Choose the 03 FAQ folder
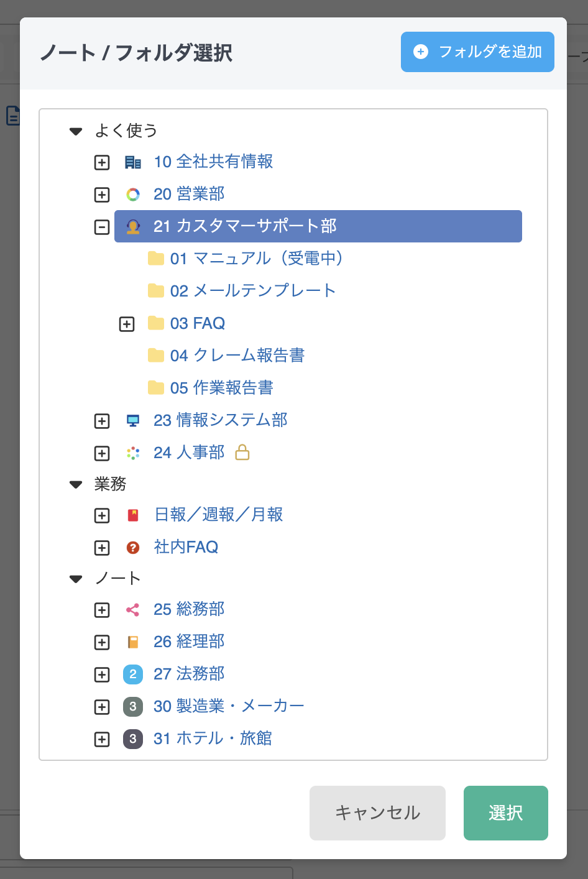This screenshot has height=879, width=588. pos(198,323)
